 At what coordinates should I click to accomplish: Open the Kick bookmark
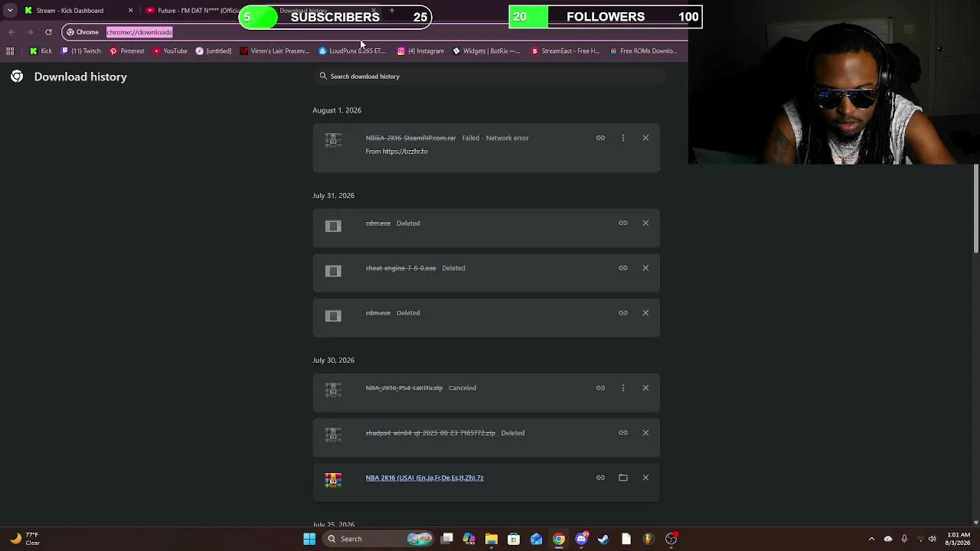[x=41, y=51]
